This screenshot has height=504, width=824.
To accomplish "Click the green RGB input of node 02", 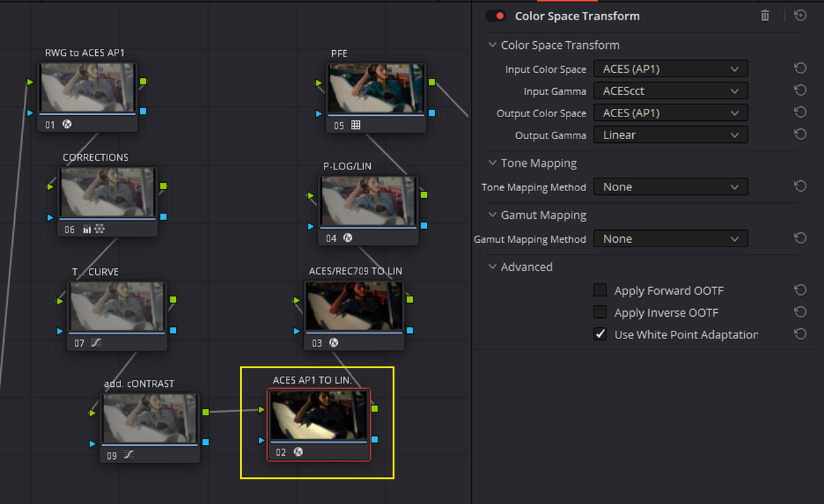I will click(x=261, y=409).
